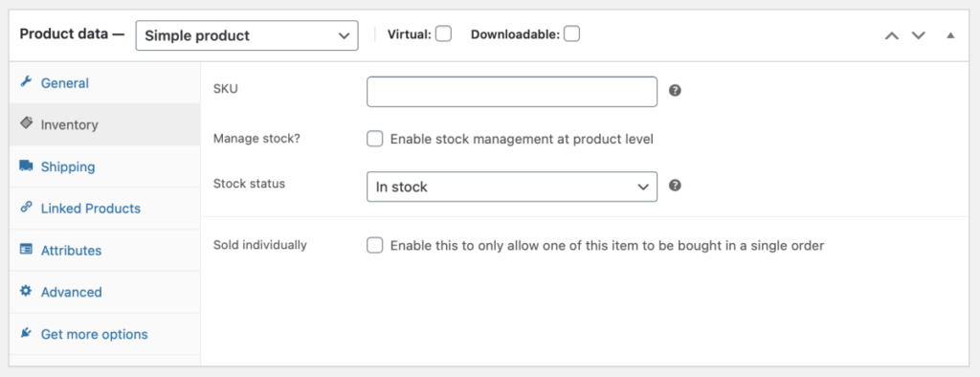Select the Inventory tab
This screenshot has height=377, width=980.
point(105,124)
